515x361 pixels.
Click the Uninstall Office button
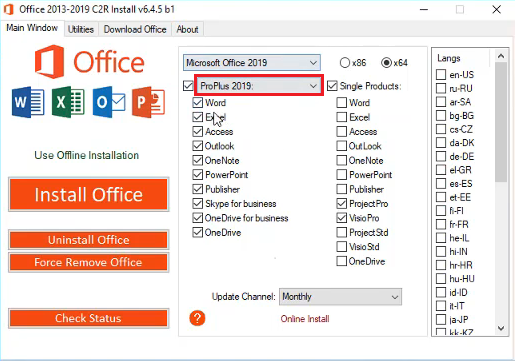tap(89, 240)
